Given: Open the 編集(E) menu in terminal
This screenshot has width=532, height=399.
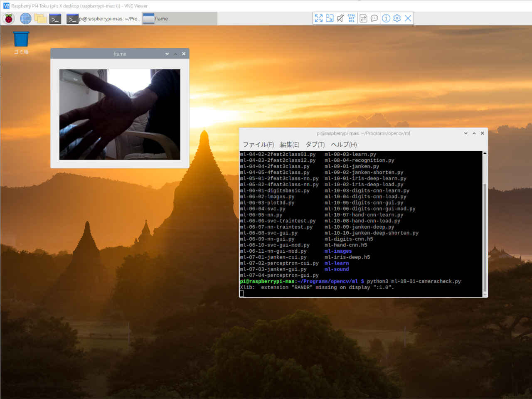Looking at the screenshot, I should coord(290,145).
